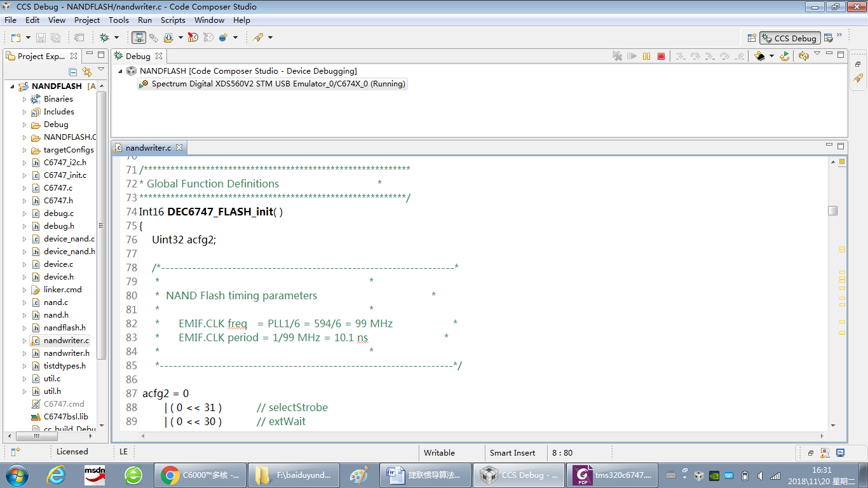868x488 pixels.
Task: Open the Search dropdown arrow
Action: pos(270,38)
